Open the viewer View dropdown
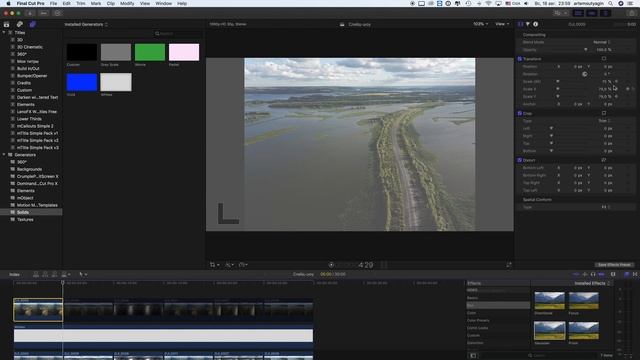Viewport: 640px width, 360px height. point(502,24)
